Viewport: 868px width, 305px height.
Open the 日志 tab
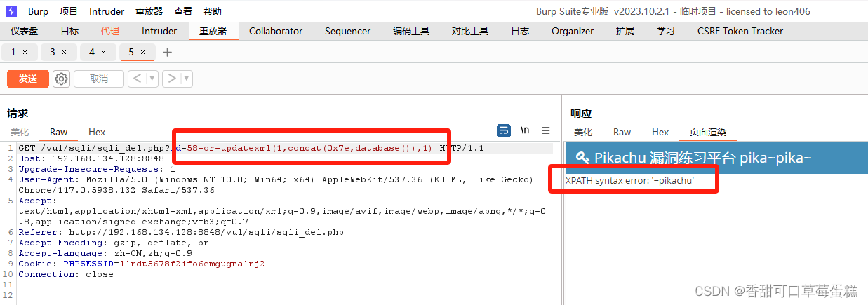(520, 31)
